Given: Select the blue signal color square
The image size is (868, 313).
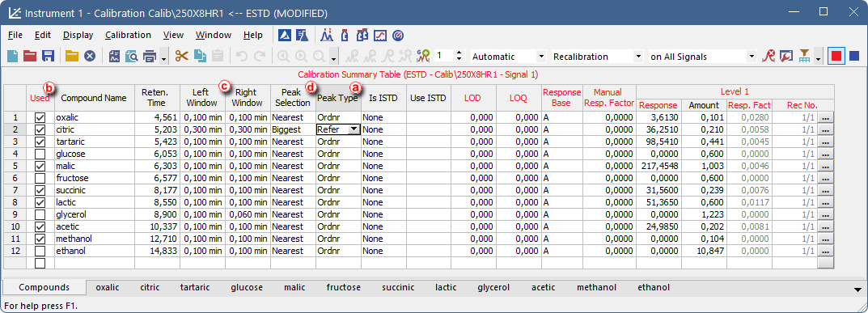Looking at the screenshot, I should point(854,56).
